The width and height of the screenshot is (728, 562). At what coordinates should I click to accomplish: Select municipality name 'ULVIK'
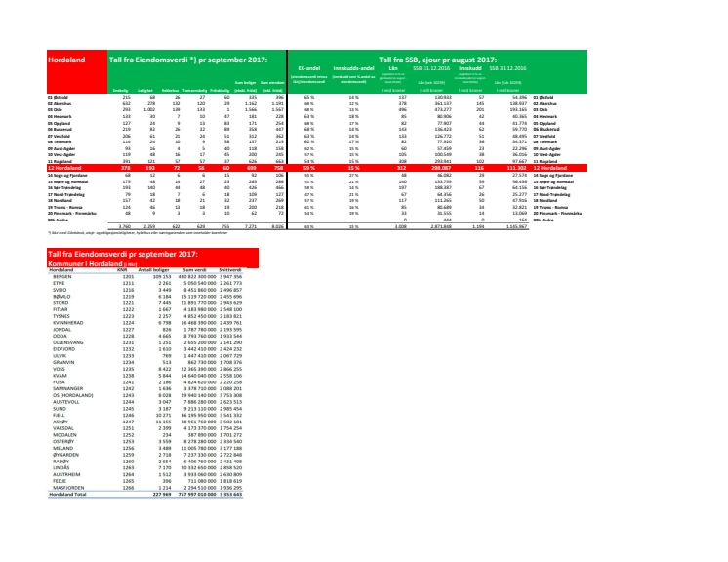click(x=60, y=356)
